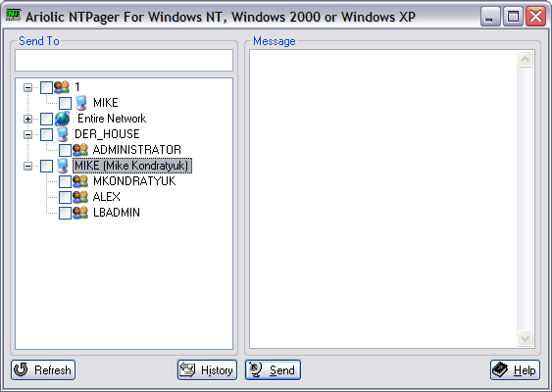
Task: Select the LBADMIN tree item
Action: coord(116,213)
